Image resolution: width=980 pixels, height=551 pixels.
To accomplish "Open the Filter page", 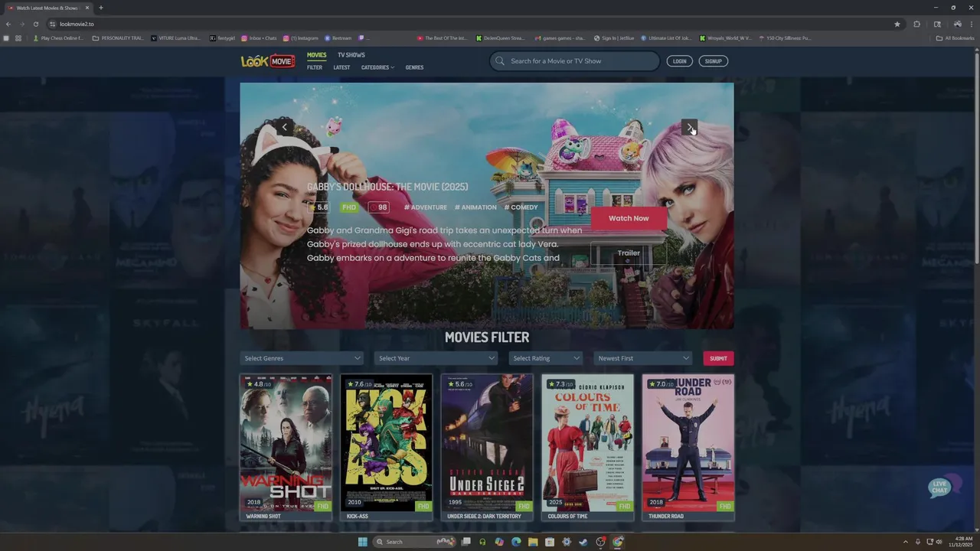I will coord(315,67).
